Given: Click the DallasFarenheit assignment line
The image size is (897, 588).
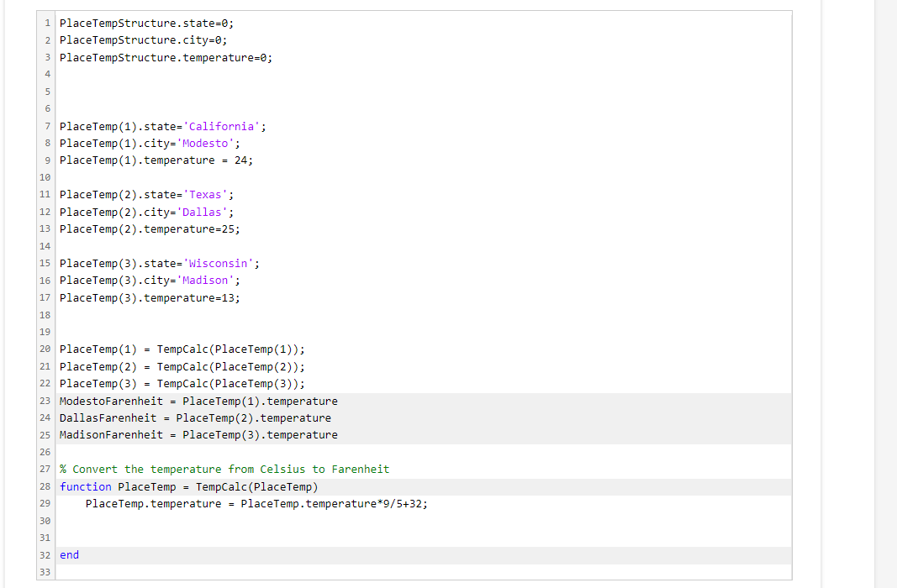Looking at the screenshot, I should 195,418.
